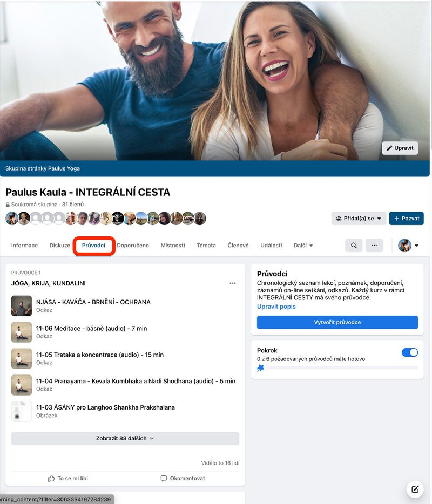Go to the Témata tab

206,245
